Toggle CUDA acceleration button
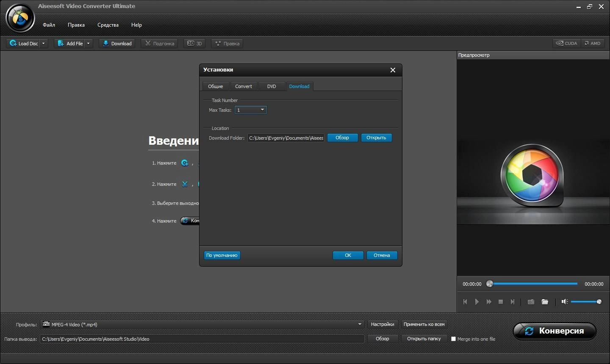 pyautogui.click(x=566, y=43)
